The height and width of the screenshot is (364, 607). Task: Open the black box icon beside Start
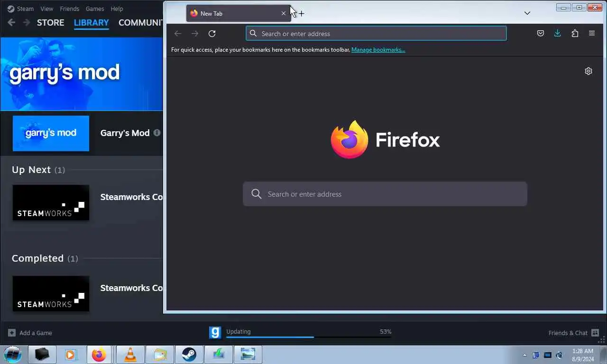(x=42, y=354)
